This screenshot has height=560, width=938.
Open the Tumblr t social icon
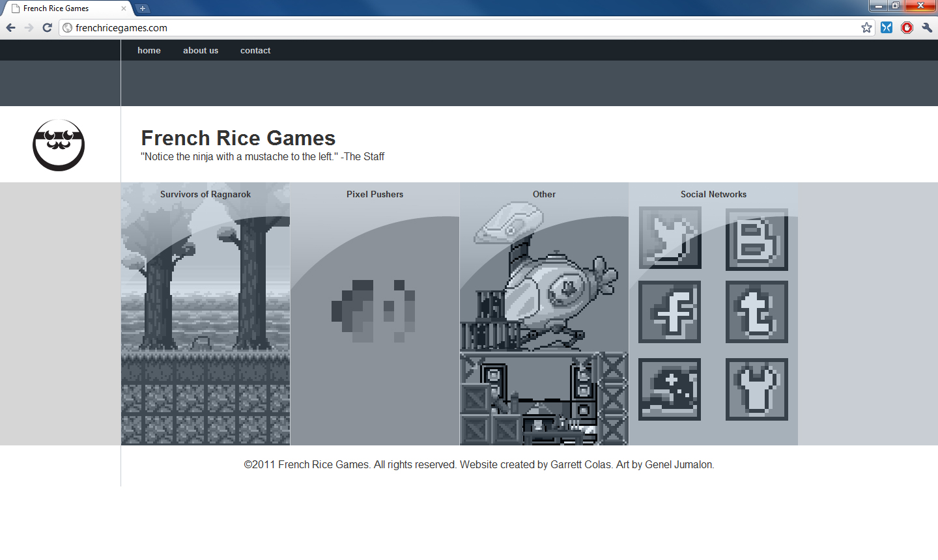coord(757,312)
